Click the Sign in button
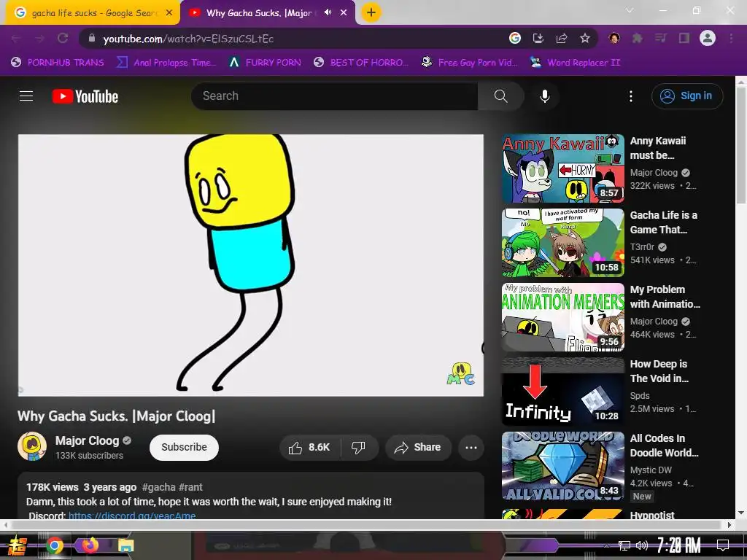 687,96
